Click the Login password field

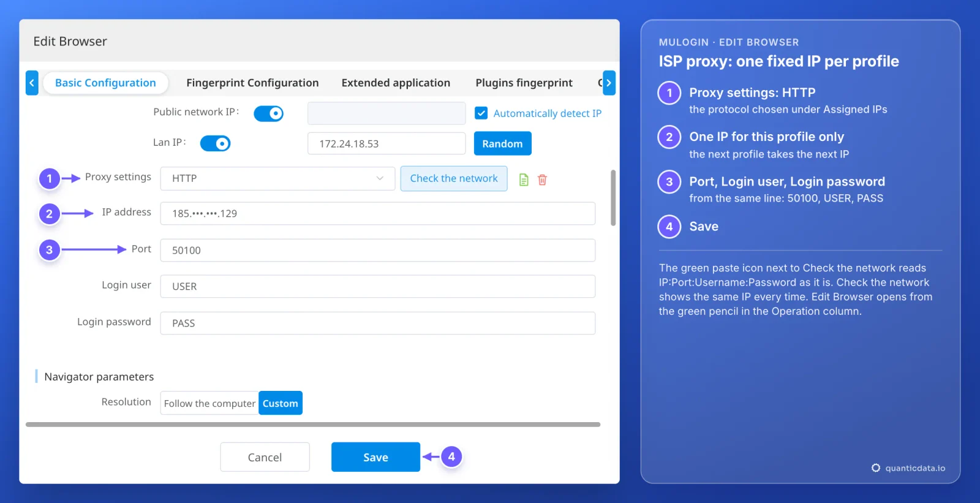(x=378, y=323)
